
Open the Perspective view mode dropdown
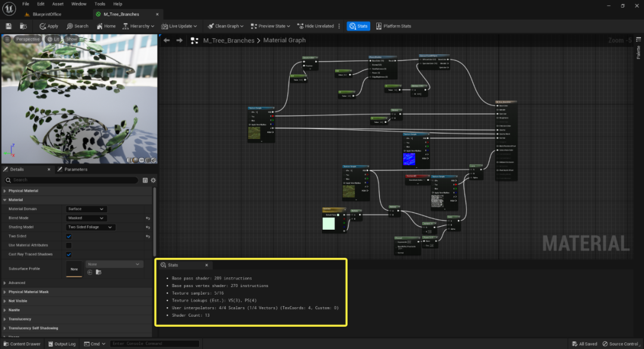[x=27, y=39]
